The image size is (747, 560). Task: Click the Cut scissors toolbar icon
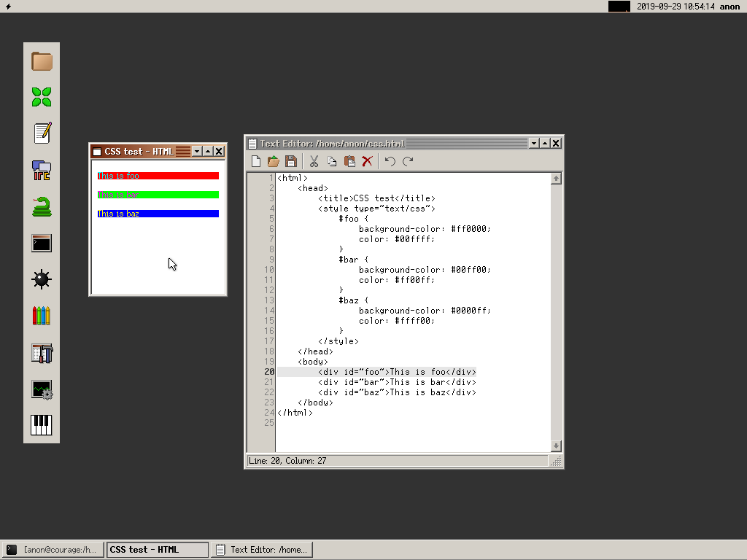pos(314,161)
